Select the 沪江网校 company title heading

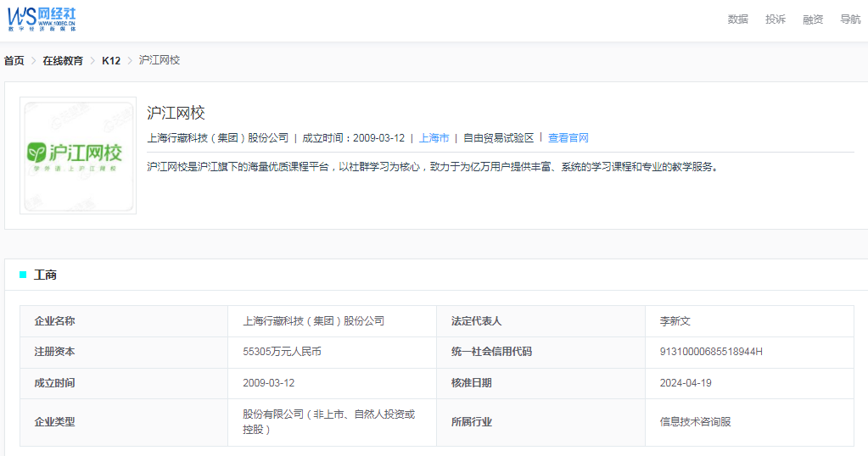click(x=176, y=113)
